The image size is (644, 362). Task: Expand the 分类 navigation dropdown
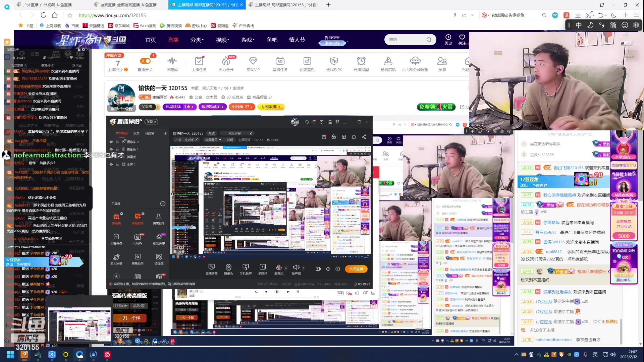pos(197,40)
